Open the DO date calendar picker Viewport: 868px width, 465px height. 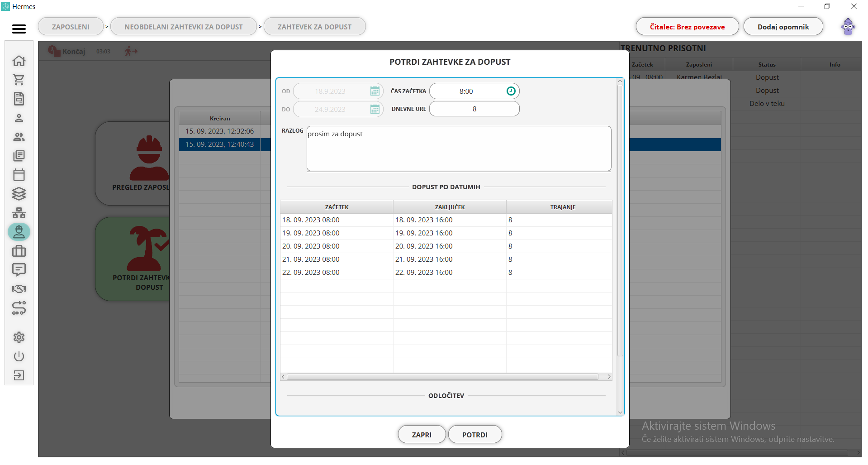[x=375, y=109]
